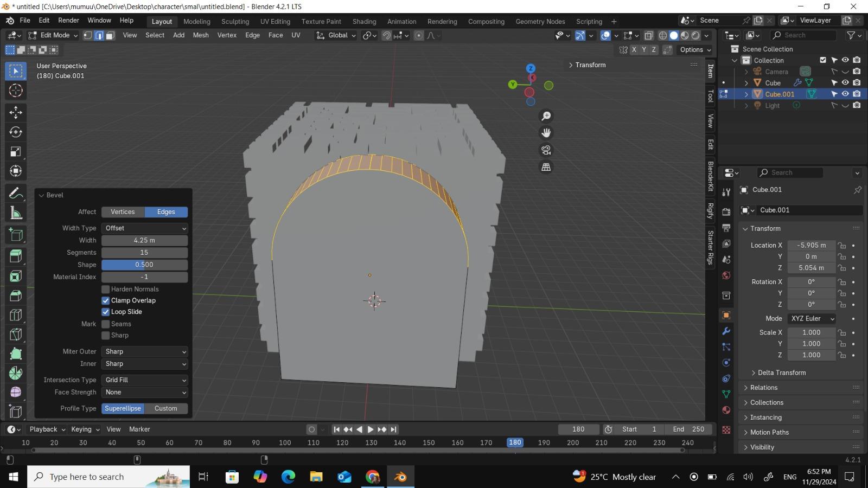
Task: Open the Mesh menu in viewport header
Action: click(x=201, y=35)
